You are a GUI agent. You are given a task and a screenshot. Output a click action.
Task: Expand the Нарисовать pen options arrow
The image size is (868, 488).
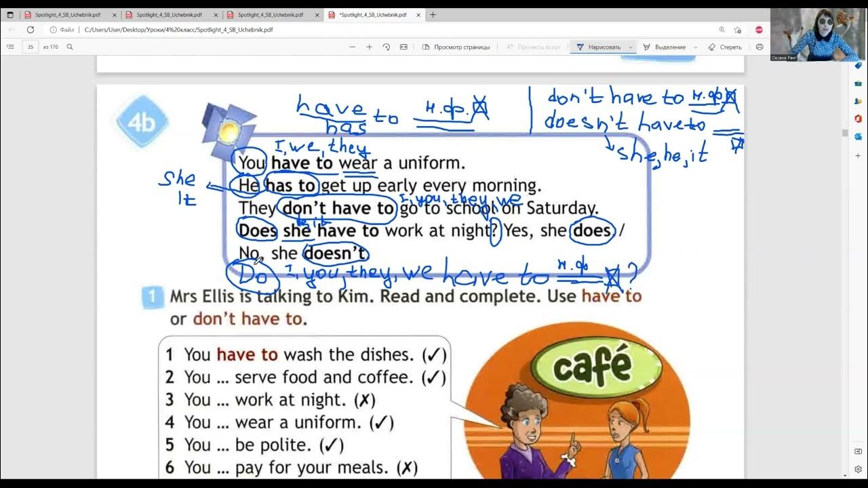click(x=631, y=47)
